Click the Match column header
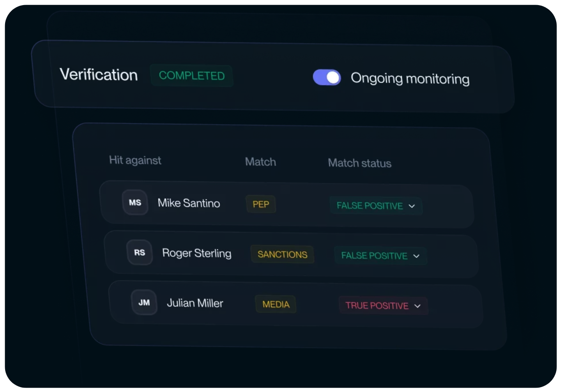Viewport: 562px width, 392px height. pyautogui.click(x=260, y=162)
